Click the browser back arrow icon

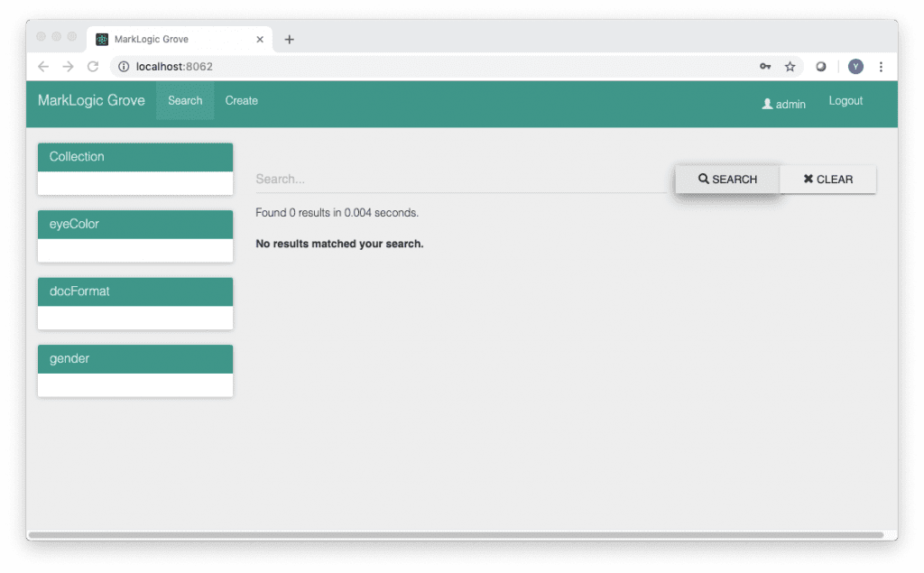point(43,67)
